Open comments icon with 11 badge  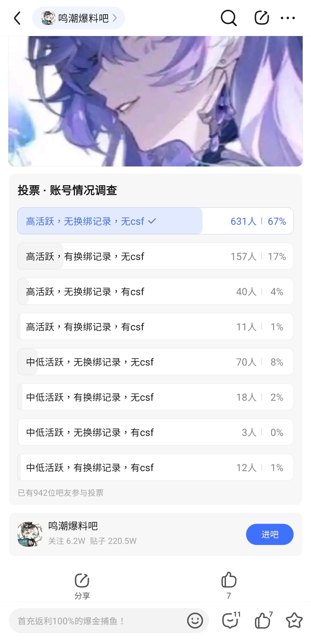point(231,620)
